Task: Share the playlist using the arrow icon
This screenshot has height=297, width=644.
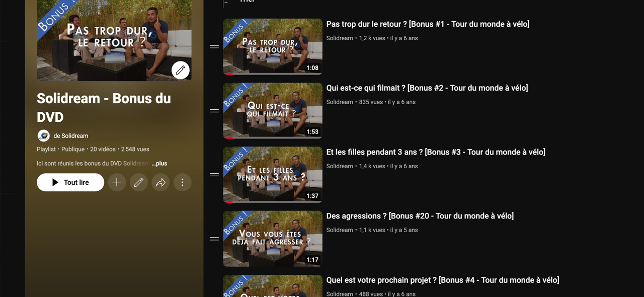Action: click(160, 182)
